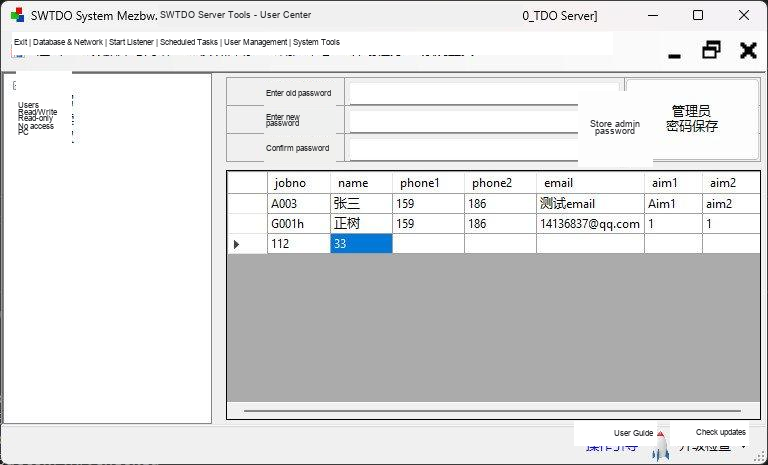Select the 112 jobno cell

click(299, 244)
